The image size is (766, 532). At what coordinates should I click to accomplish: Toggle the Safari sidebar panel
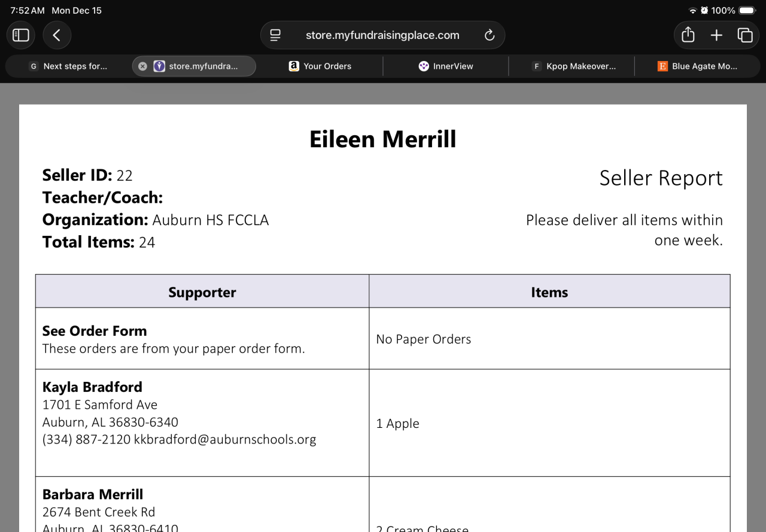[22, 35]
